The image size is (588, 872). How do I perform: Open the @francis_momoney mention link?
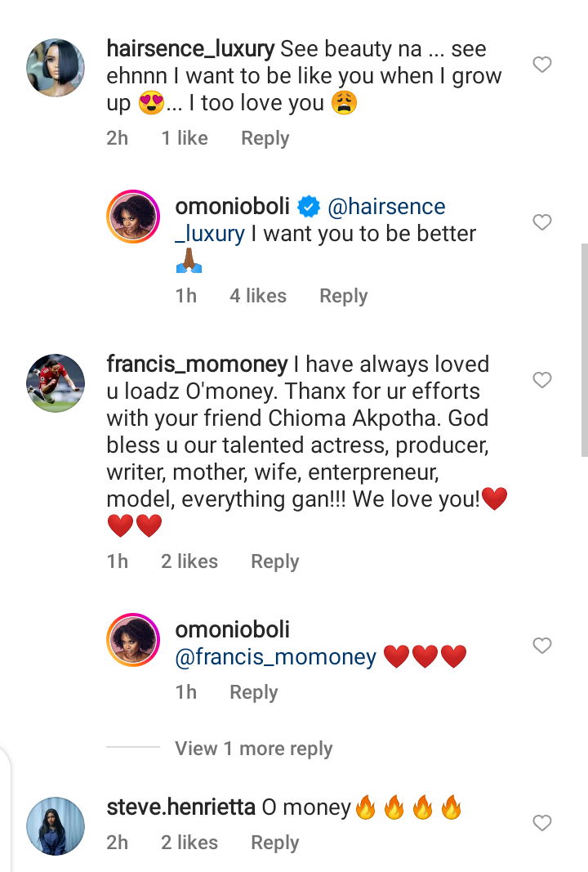pyautogui.click(x=276, y=657)
